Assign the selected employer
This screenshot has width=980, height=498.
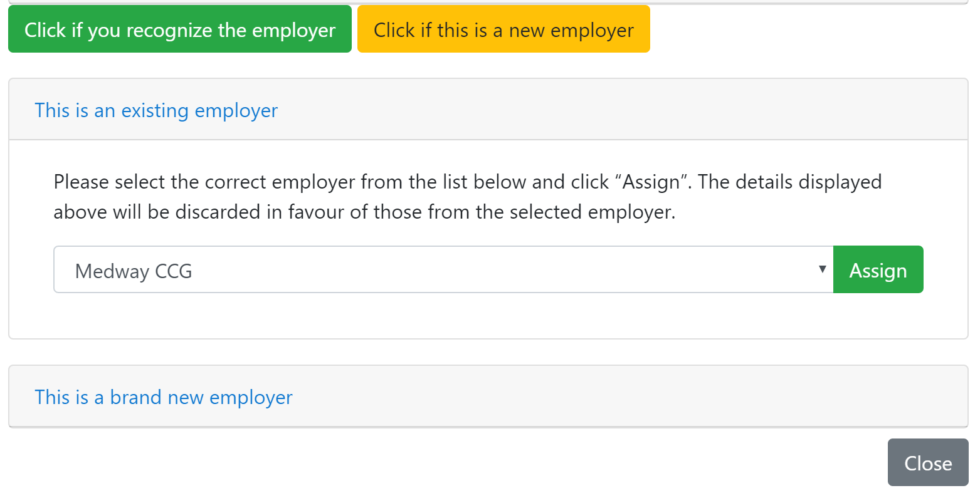tap(878, 270)
